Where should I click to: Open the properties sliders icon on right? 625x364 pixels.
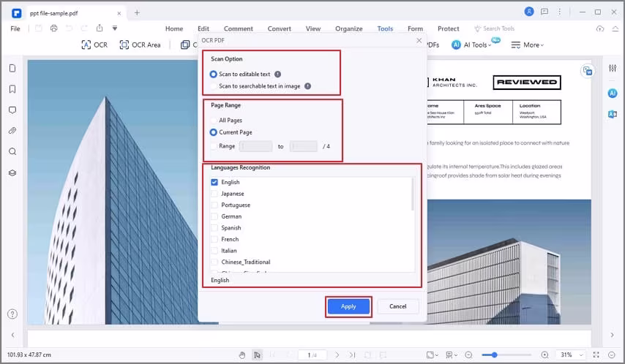click(x=613, y=68)
